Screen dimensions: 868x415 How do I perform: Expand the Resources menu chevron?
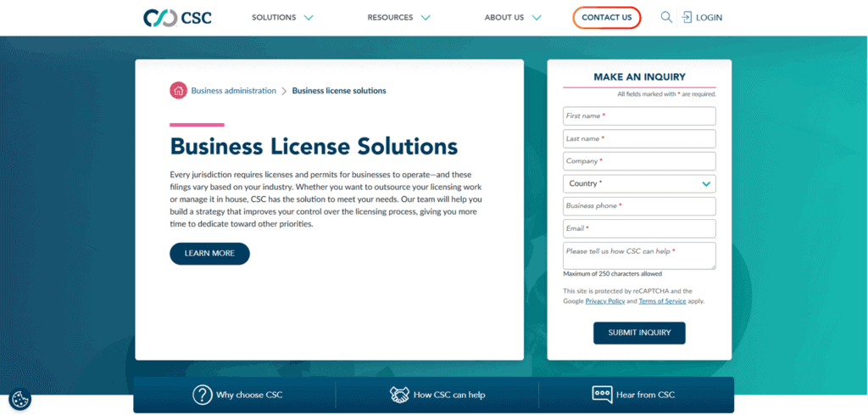coord(426,18)
